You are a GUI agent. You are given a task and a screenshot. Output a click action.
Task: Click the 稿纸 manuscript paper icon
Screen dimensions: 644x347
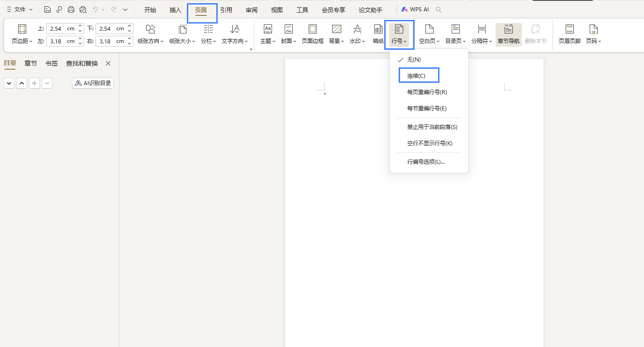[x=378, y=29]
